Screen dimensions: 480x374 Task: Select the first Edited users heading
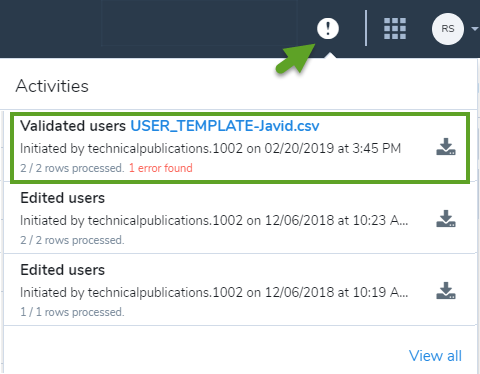(63, 198)
